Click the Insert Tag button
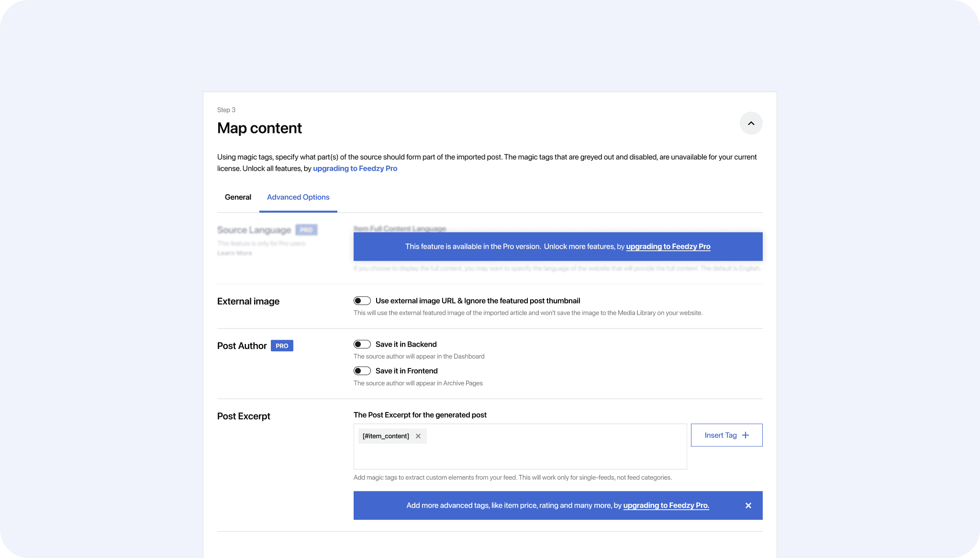 720,435
